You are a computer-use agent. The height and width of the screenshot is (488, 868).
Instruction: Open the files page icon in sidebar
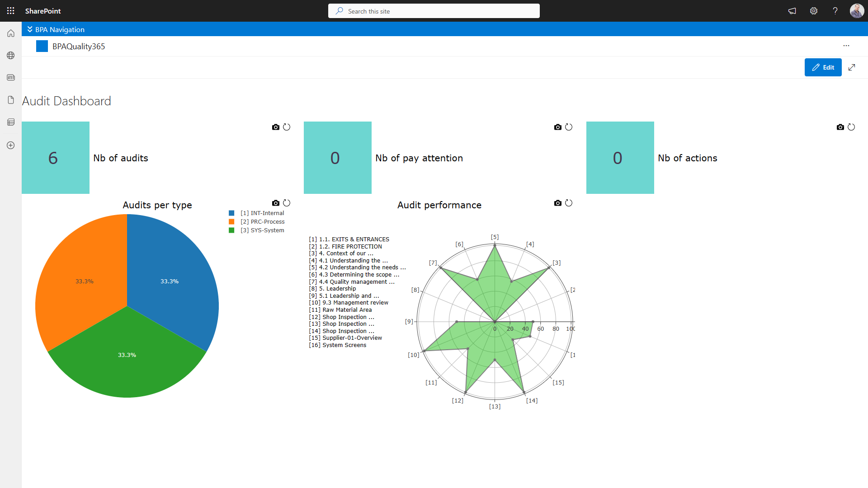(11, 100)
